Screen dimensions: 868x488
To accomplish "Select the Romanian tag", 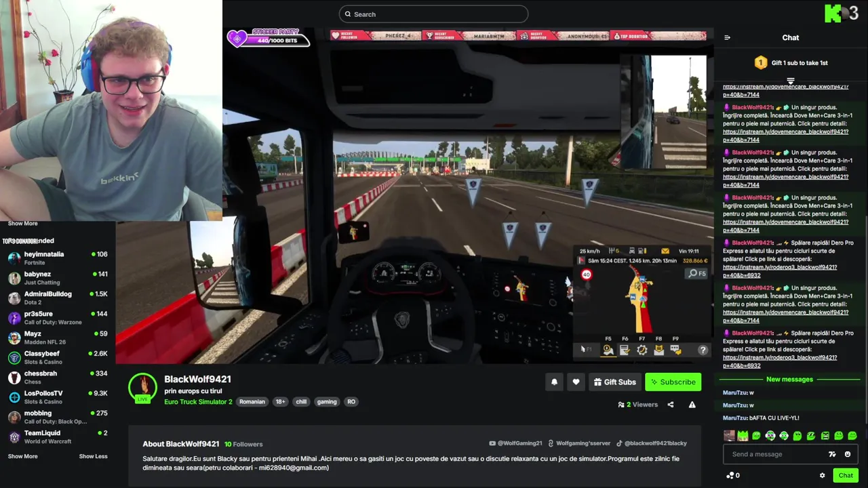I will (252, 402).
